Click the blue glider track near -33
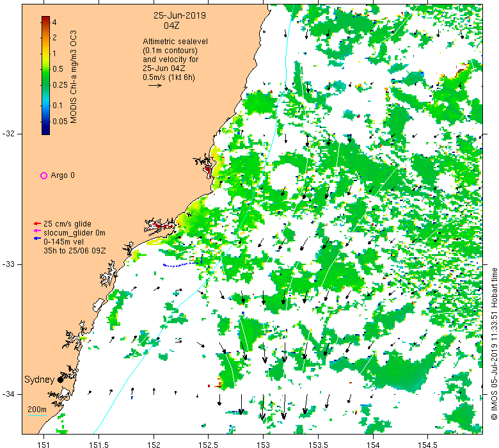The image size is (499, 448). click(183, 264)
